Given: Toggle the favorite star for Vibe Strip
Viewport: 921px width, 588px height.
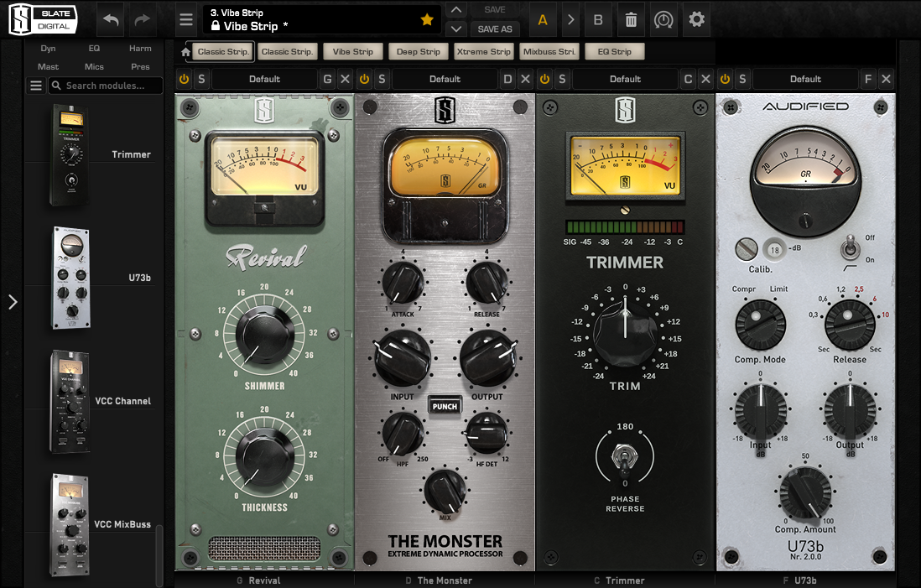Looking at the screenshot, I should (x=427, y=19).
